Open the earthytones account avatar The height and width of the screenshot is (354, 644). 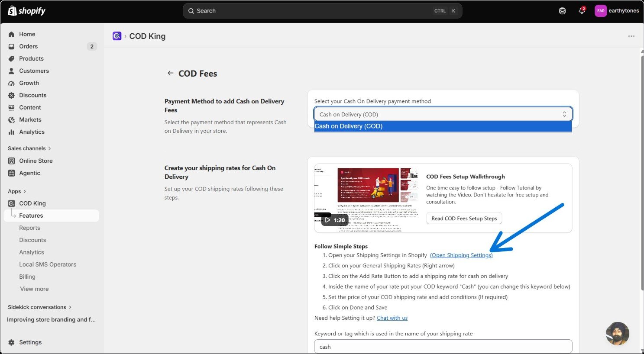(601, 11)
